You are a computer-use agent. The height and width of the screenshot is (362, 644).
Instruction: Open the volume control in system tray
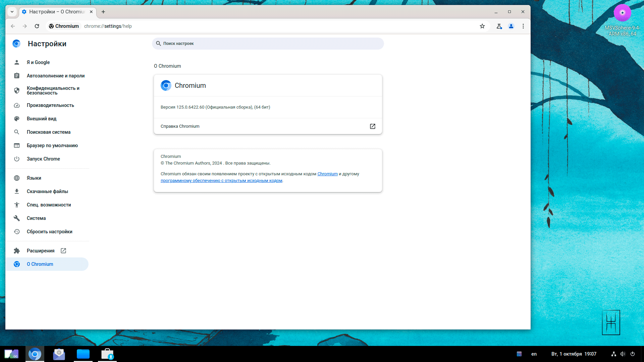(x=623, y=354)
